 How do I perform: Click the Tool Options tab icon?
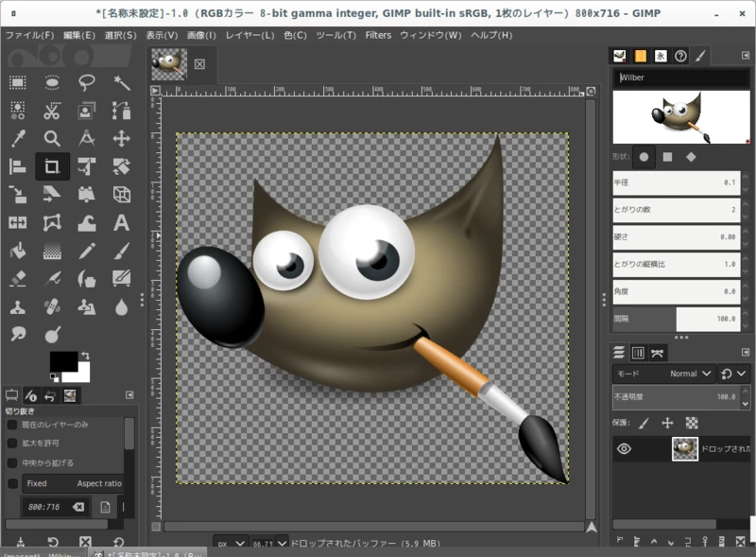[11, 393]
